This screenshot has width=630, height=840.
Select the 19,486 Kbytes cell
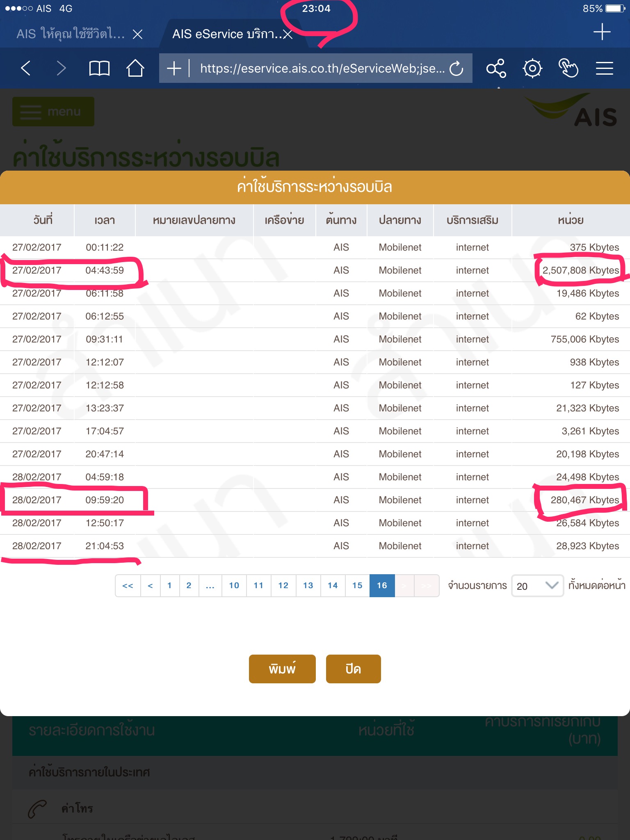(588, 293)
